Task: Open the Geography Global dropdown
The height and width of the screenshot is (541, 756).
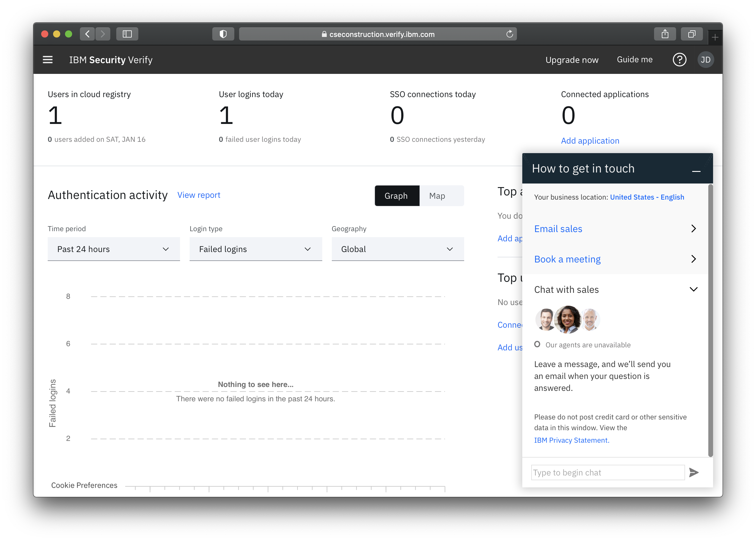Action: [x=397, y=249]
